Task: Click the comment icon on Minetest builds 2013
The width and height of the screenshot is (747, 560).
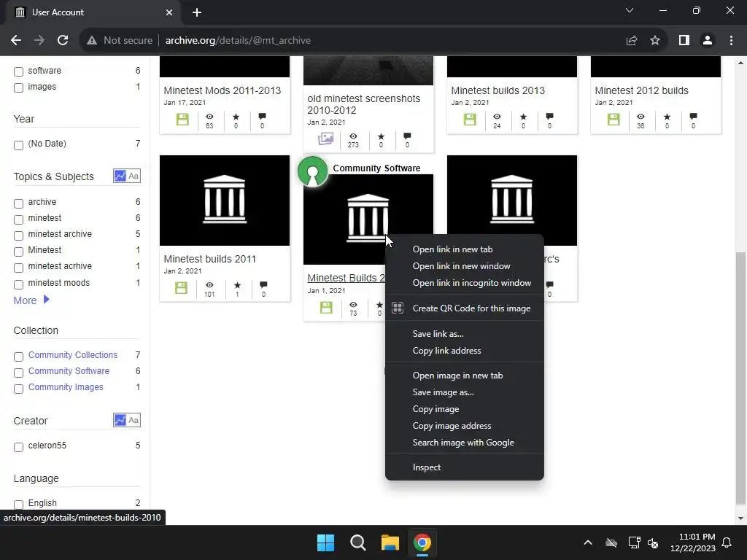Action: [x=550, y=117]
